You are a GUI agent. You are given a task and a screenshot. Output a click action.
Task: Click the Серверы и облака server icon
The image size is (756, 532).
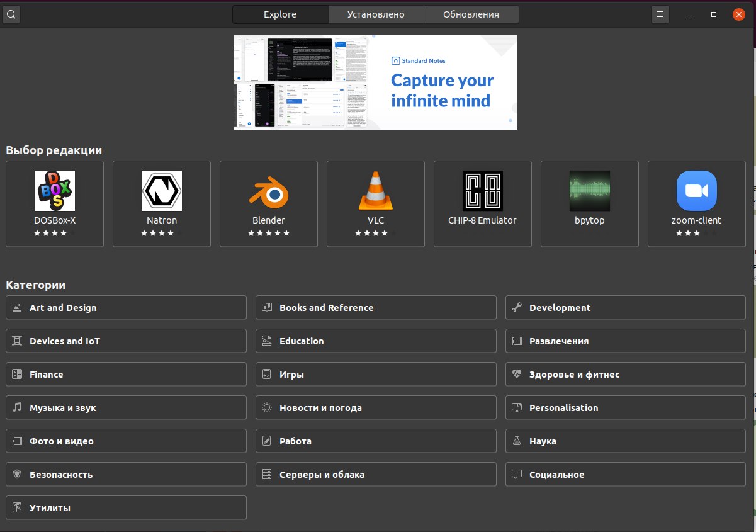(x=267, y=475)
